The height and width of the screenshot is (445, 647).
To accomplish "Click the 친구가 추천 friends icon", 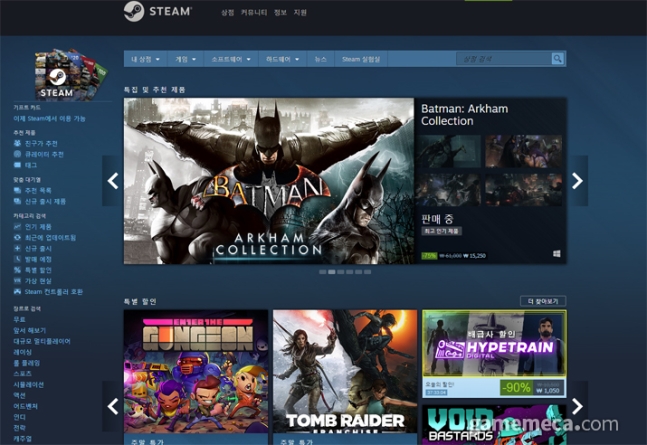I will pos(17,143).
